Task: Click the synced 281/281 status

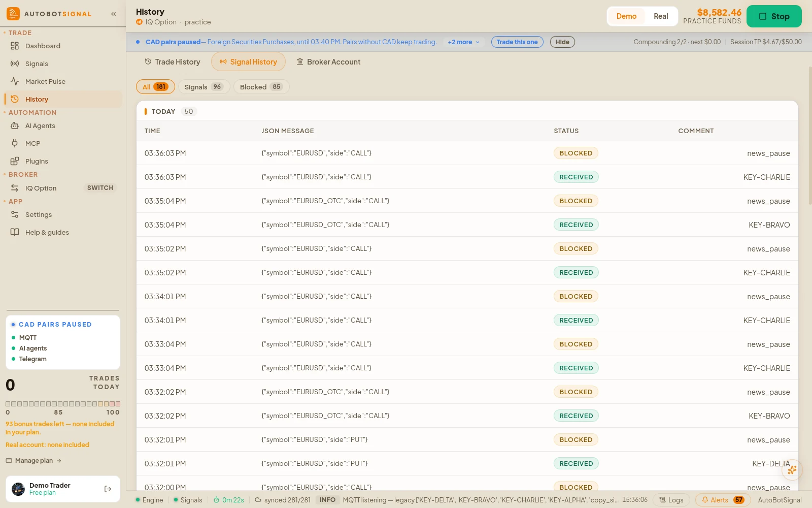Action: pyautogui.click(x=283, y=500)
